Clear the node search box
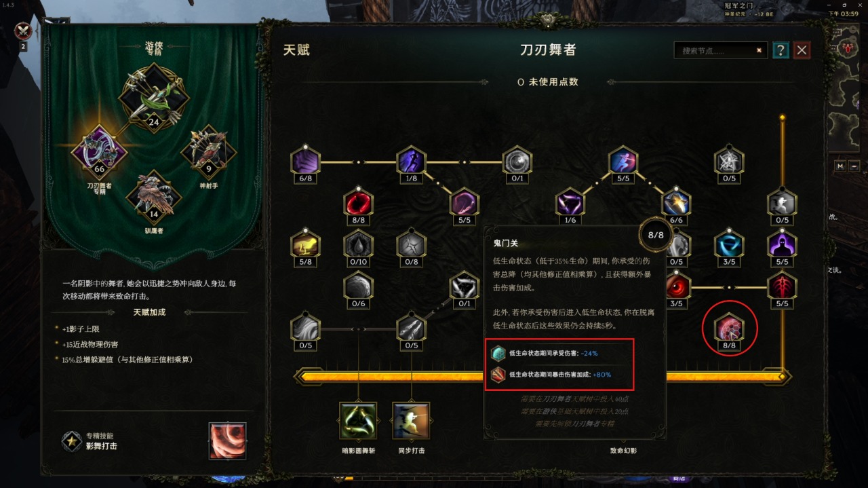The image size is (868, 488). point(759,50)
